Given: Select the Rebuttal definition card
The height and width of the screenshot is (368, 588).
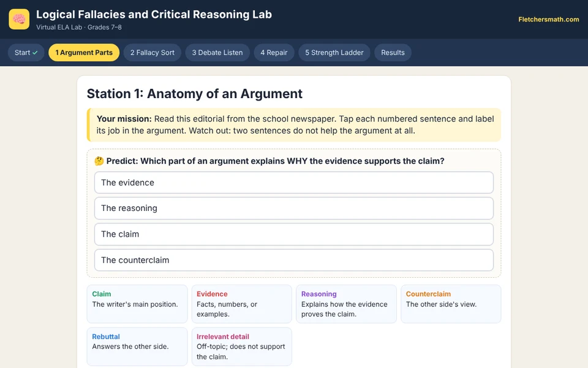Looking at the screenshot, I should click(137, 347).
